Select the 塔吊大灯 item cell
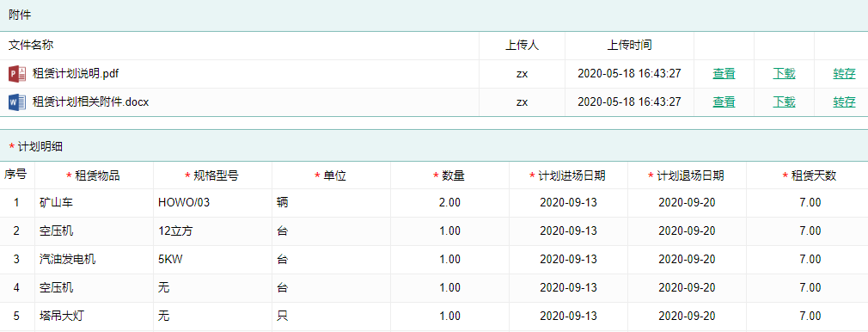Screen dimensions: 868x332 [x=95, y=316]
